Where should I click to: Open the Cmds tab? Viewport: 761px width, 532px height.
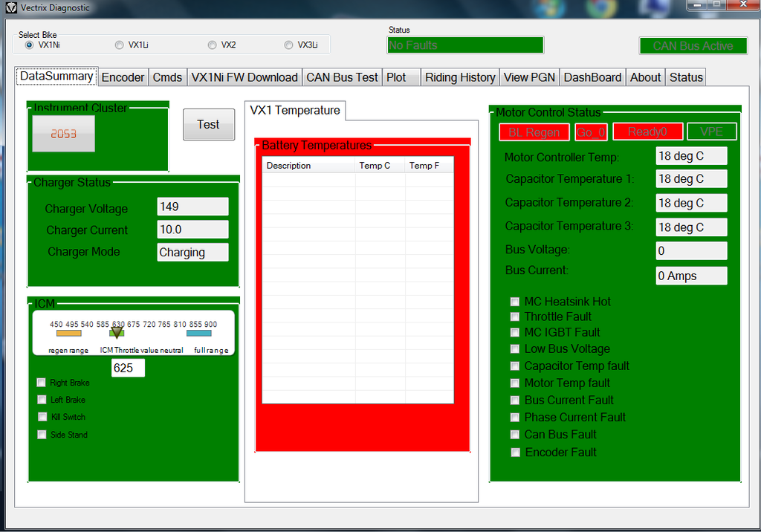(x=167, y=78)
